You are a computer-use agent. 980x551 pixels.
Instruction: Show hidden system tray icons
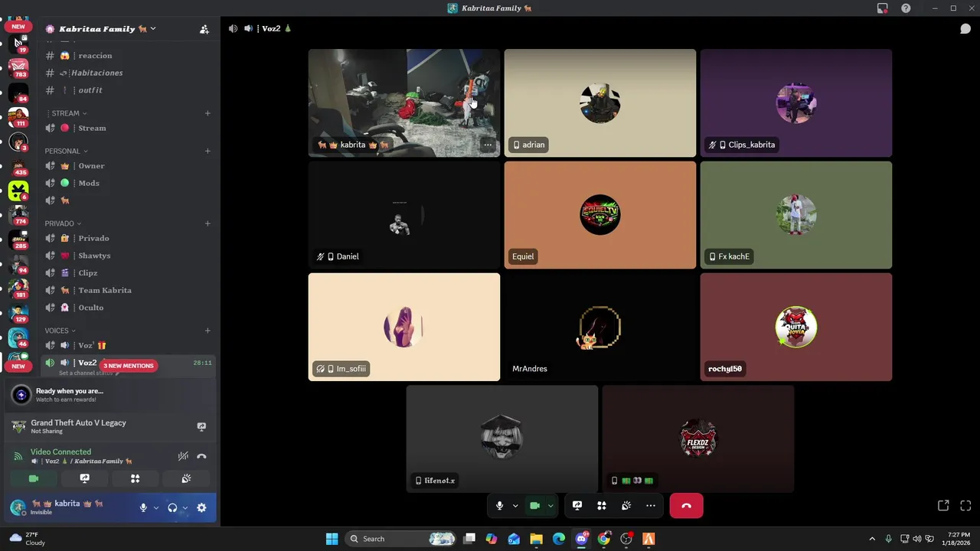[871, 539]
